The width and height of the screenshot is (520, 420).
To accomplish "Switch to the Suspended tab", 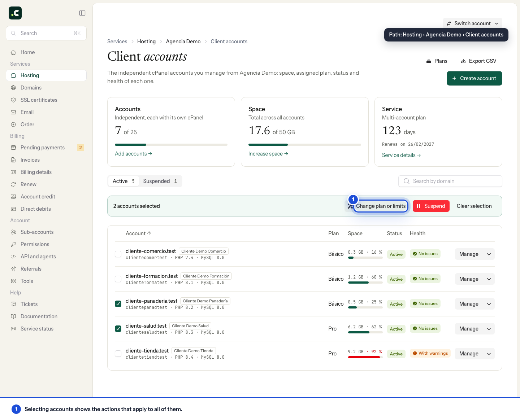I will click(x=160, y=181).
